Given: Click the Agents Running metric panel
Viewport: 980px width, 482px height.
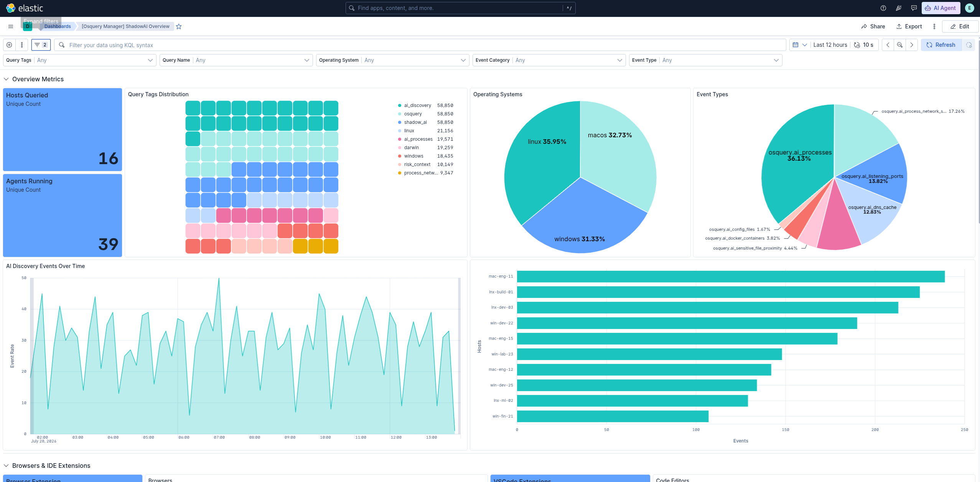Looking at the screenshot, I should pyautogui.click(x=63, y=216).
